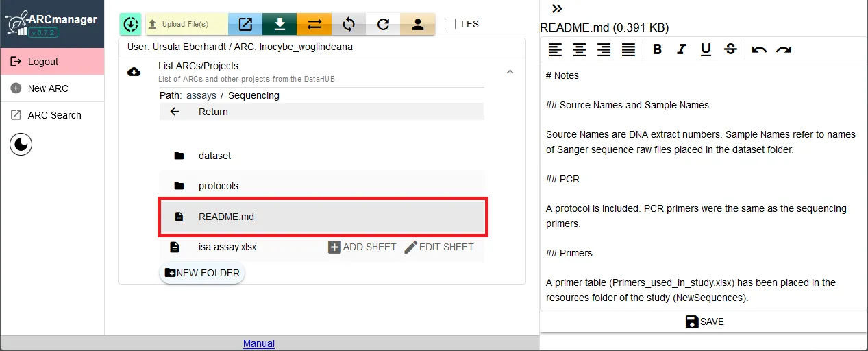Collapse the List ARCs/Projects section
This screenshot has height=351, width=868.
click(x=510, y=71)
